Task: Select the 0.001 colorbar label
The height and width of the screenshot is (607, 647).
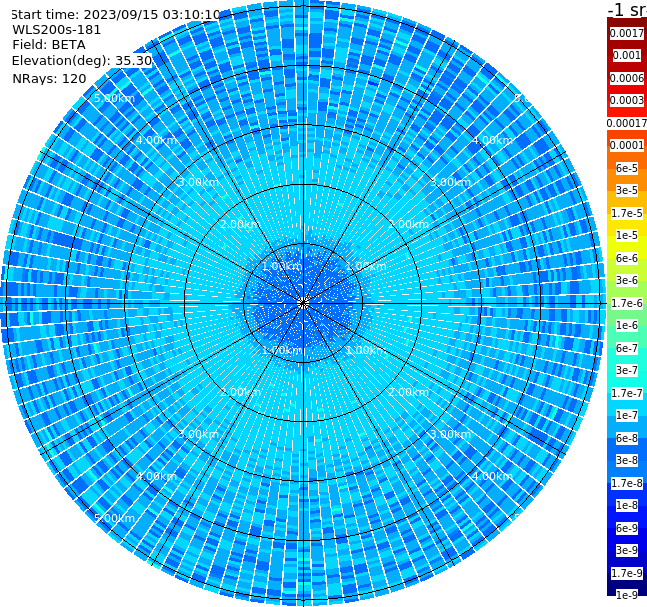Action: tap(627, 55)
